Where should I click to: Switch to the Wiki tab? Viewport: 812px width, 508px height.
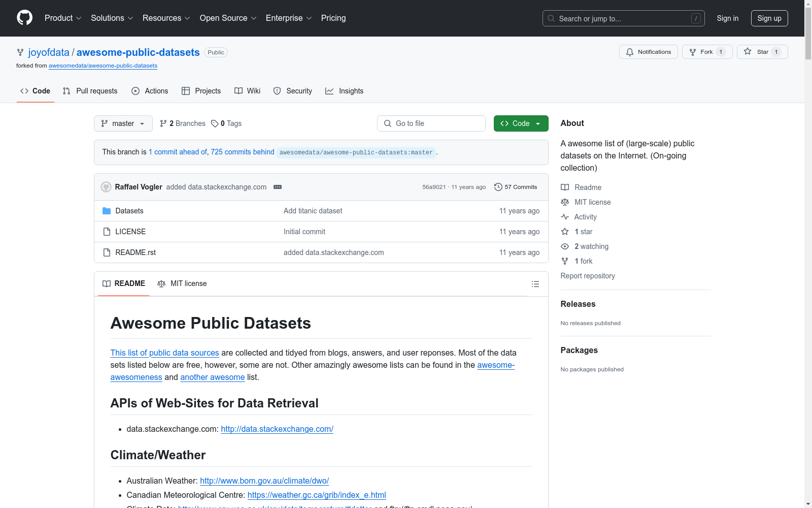(248, 91)
